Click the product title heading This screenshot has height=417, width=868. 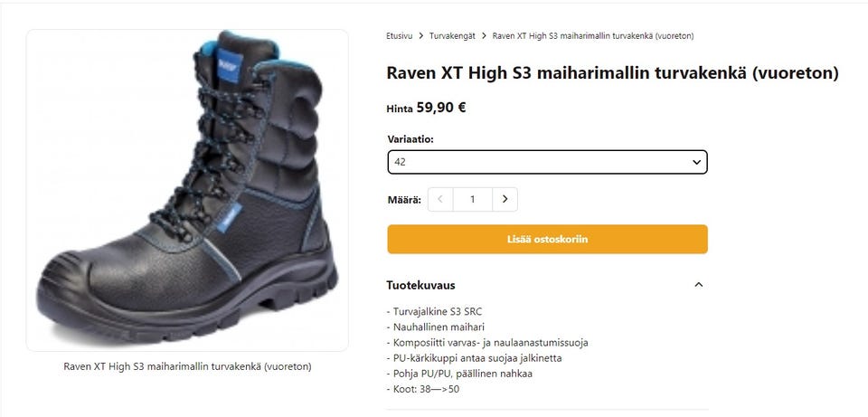click(612, 73)
